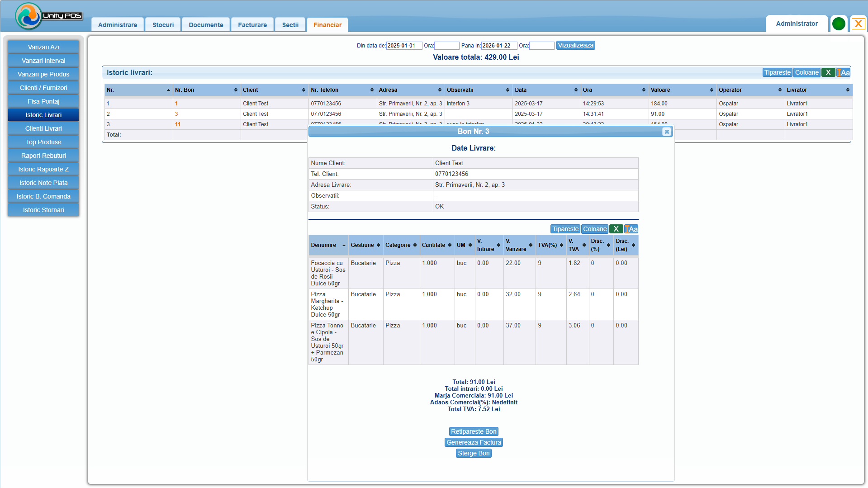
Task: Click the orange X exit icon at top right
Action: 858,24
